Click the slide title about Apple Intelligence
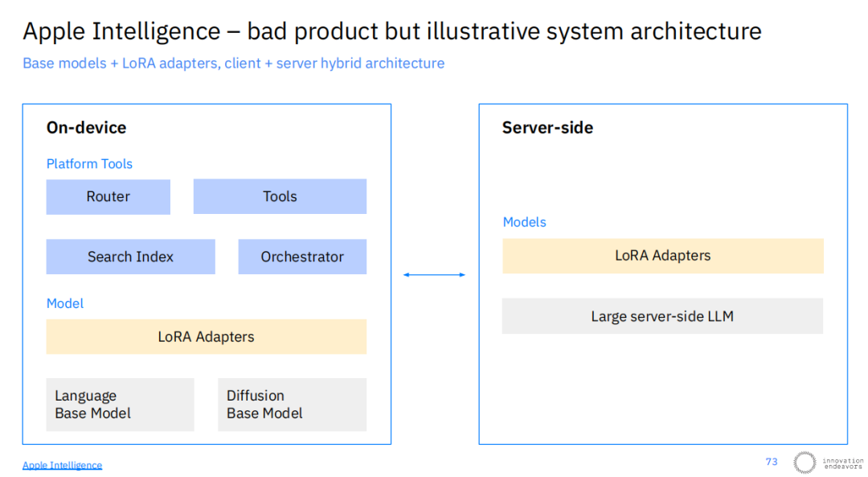This screenshot has height=477, width=868. coord(392,31)
